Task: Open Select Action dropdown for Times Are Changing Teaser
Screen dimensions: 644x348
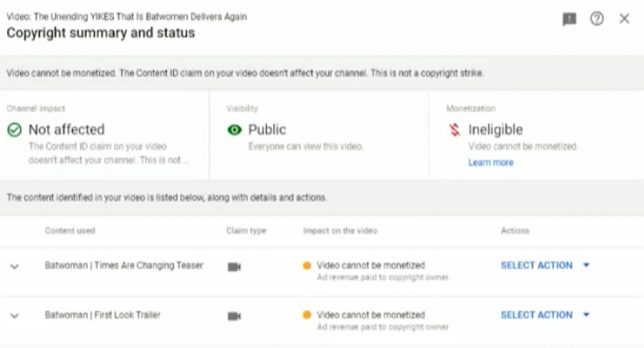Action: coord(545,265)
